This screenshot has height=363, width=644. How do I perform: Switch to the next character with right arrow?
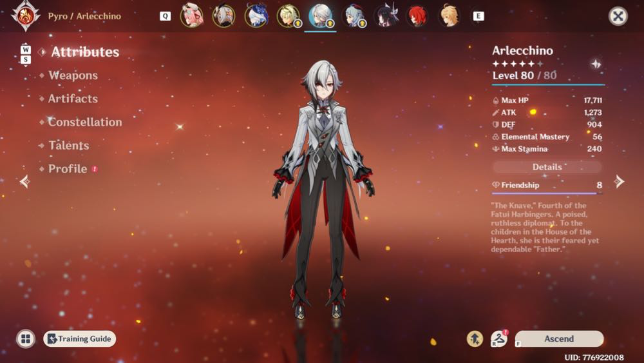click(619, 181)
